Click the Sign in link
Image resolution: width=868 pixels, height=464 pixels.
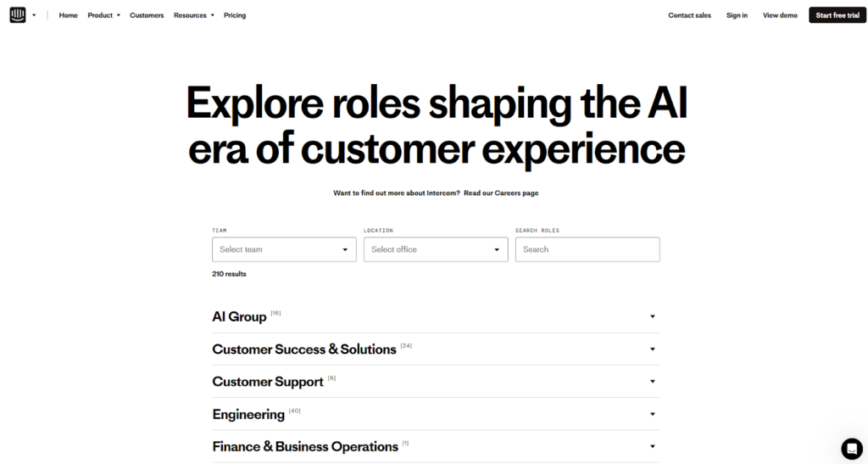(x=737, y=15)
